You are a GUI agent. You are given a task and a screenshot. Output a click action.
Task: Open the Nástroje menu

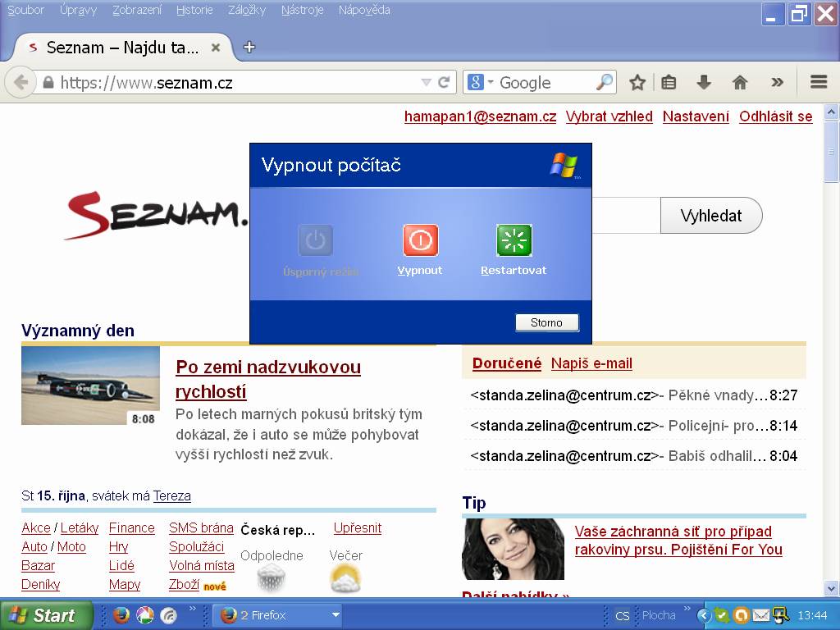pyautogui.click(x=302, y=10)
